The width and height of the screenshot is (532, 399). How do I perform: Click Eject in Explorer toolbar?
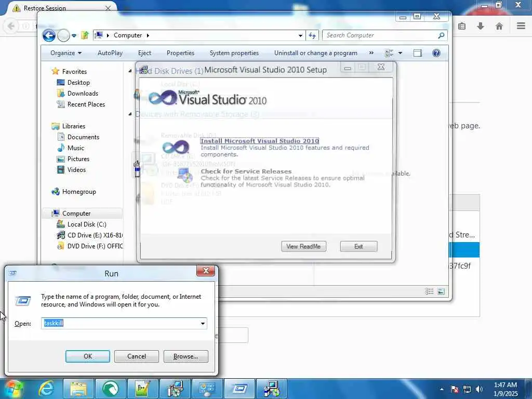tap(144, 53)
